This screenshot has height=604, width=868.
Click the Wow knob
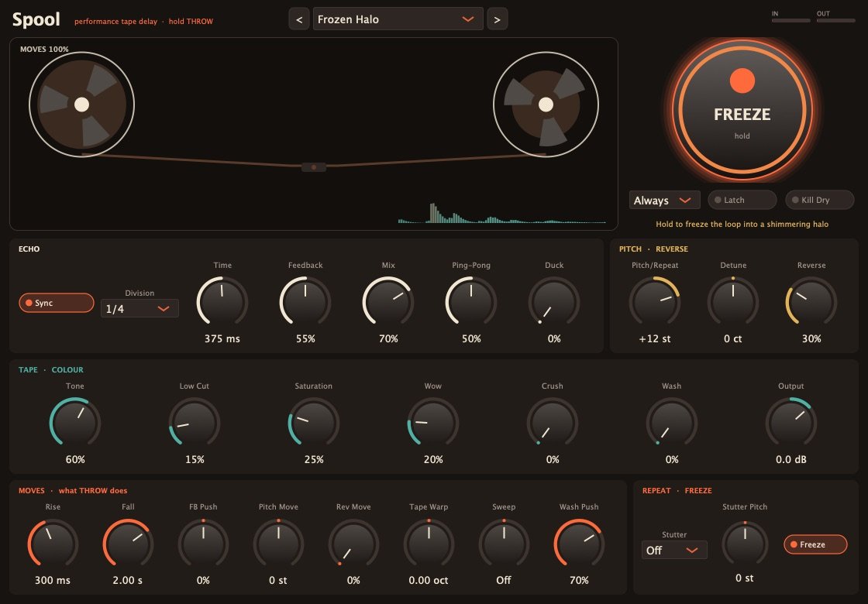coord(433,423)
